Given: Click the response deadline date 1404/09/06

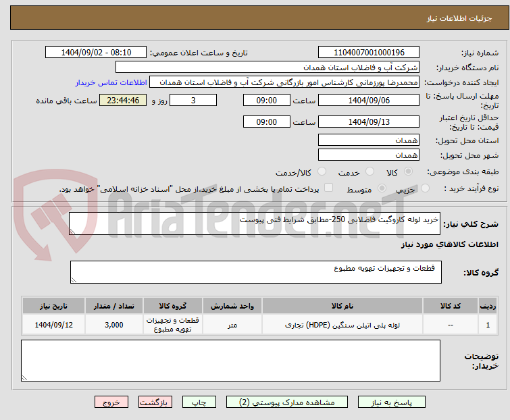Looking at the screenshot, I should tap(369, 100).
